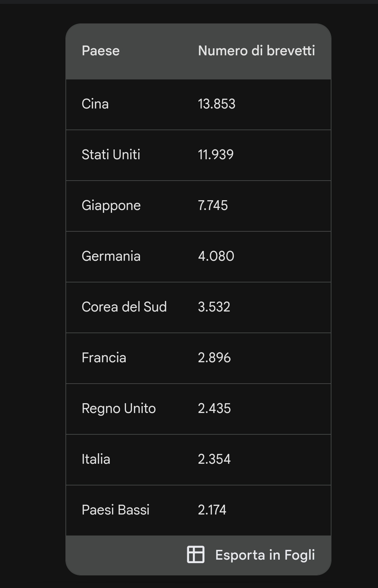
Task: Select the Francia country cell
Action: click(x=104, y=358)
